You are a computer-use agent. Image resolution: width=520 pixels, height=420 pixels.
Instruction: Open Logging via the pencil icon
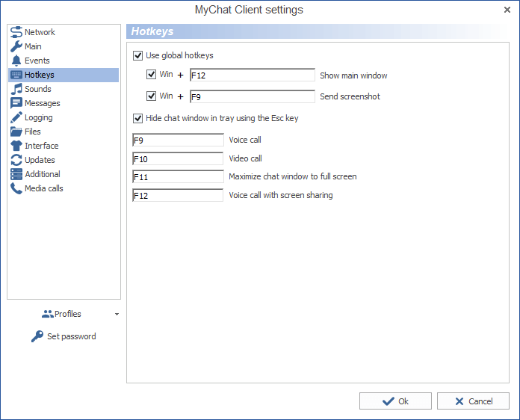16,117
